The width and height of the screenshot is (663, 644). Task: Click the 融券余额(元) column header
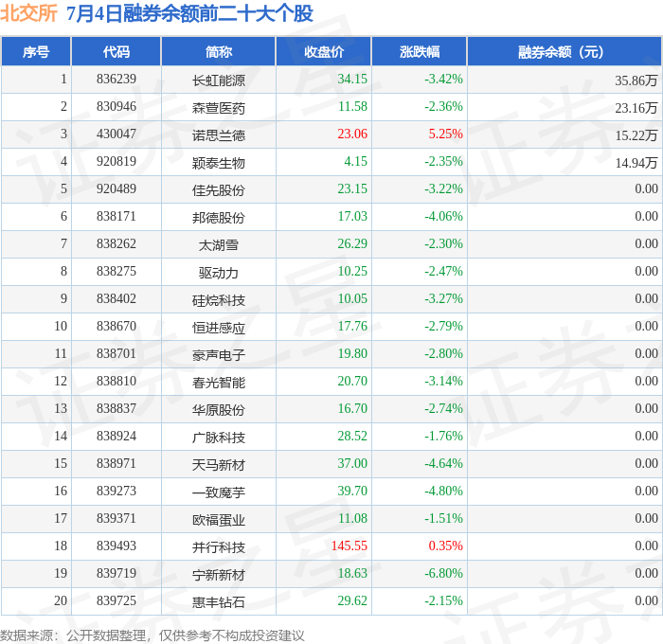pos(564,51)
